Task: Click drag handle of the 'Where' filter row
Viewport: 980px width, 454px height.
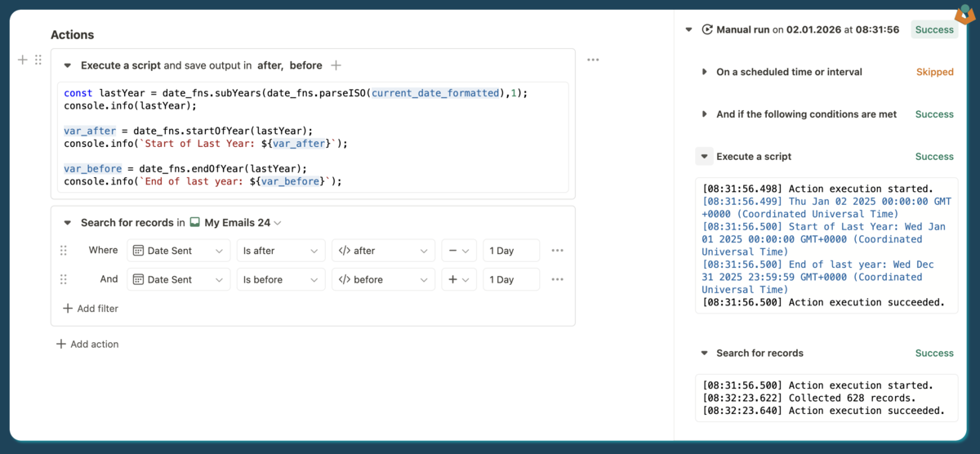Action: coord(64,251)
